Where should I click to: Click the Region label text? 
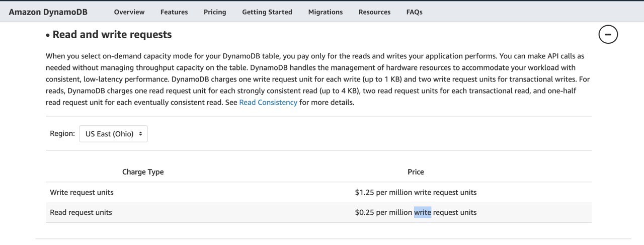(62, 133)
